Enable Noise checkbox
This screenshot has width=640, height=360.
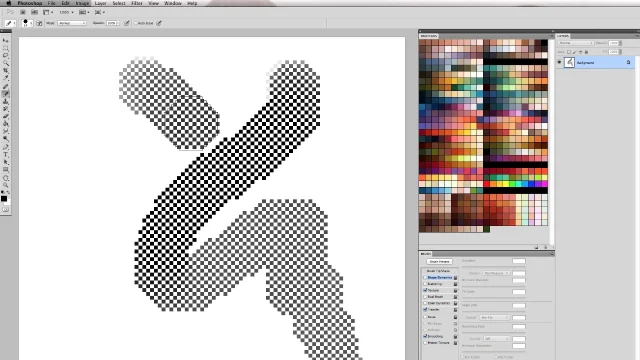coord(425,317)
